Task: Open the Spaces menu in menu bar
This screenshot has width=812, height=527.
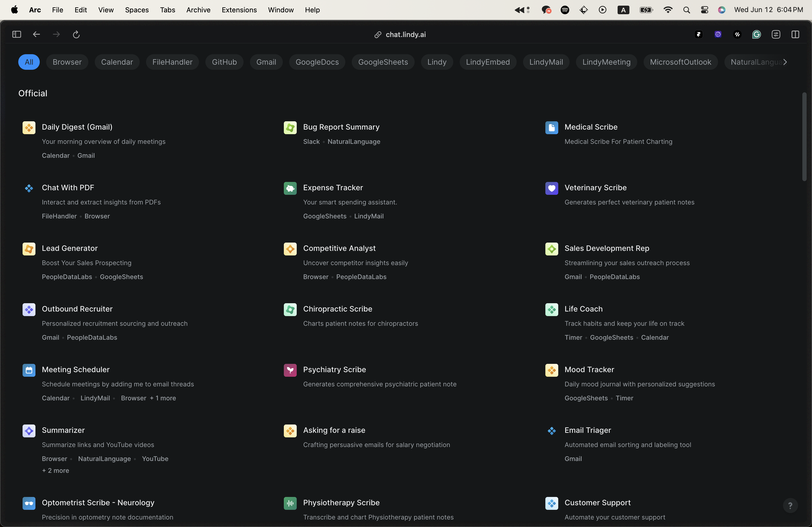Action: 137,10
